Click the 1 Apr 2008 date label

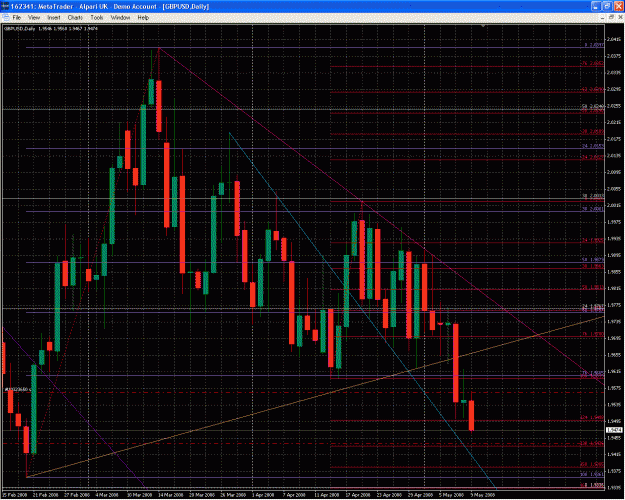click(263, 495)
